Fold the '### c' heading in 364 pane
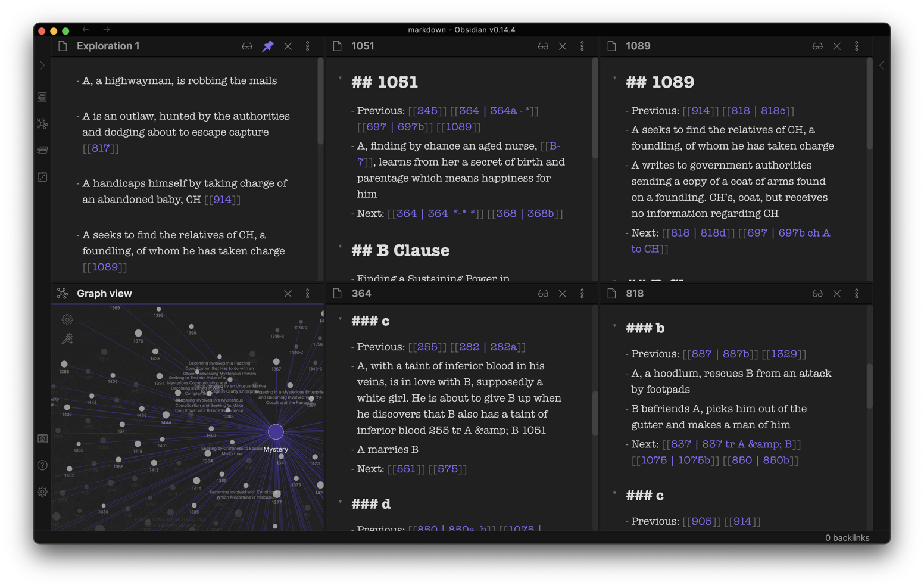This screenshot has height=588, width=924. (341, 319)
